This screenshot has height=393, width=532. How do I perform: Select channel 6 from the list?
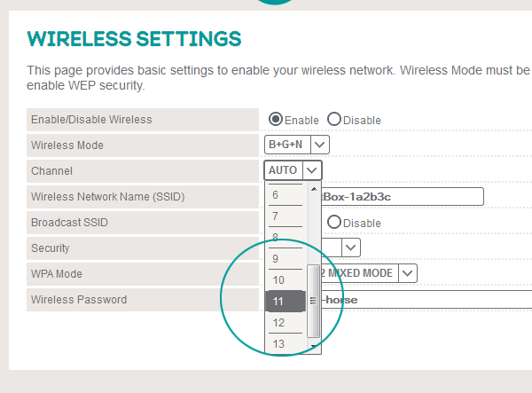pyautogui.click(x=286, y=195)
